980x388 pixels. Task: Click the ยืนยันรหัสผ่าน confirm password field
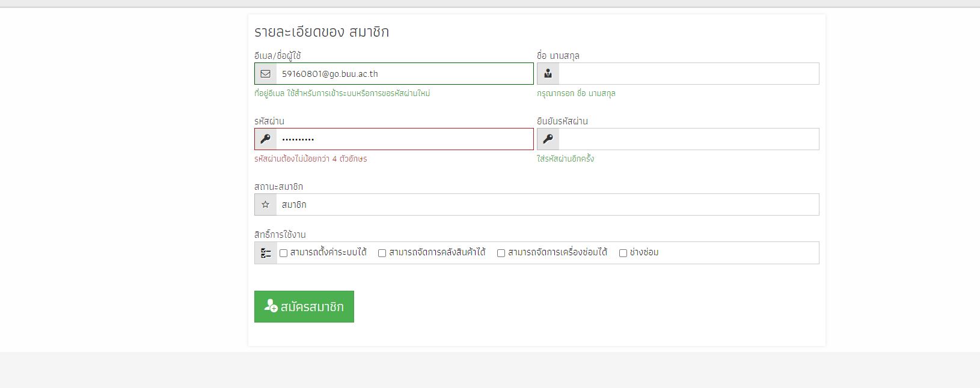[688, 139]
